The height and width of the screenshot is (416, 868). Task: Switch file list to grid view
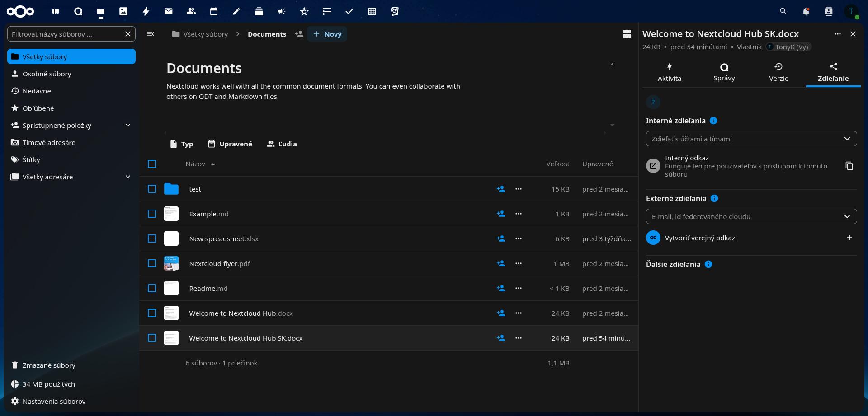(x=627, y=33)
